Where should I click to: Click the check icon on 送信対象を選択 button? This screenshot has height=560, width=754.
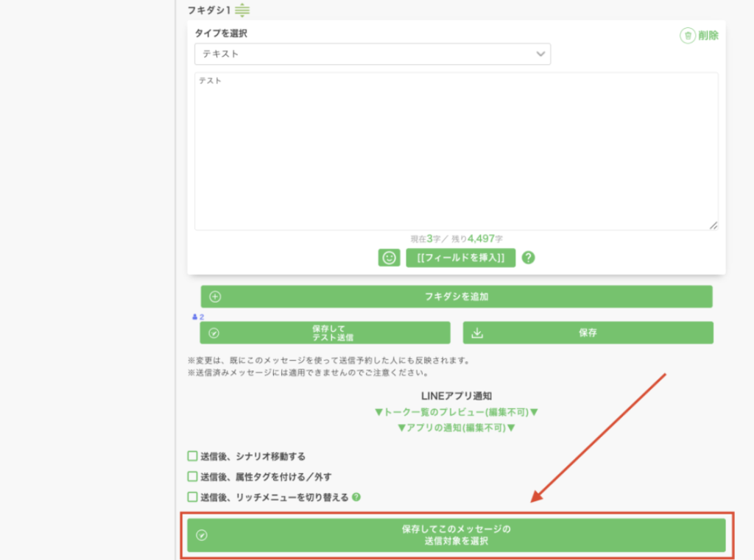202,535
